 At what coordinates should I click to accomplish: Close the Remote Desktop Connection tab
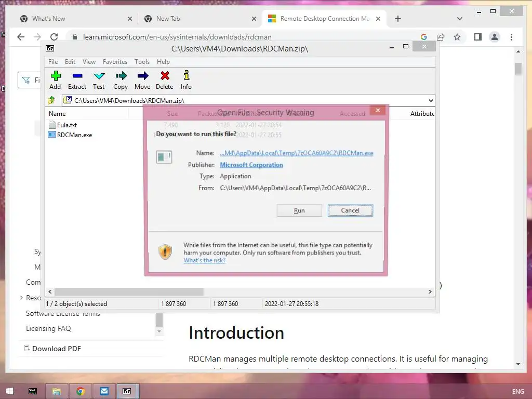point(378,19)
